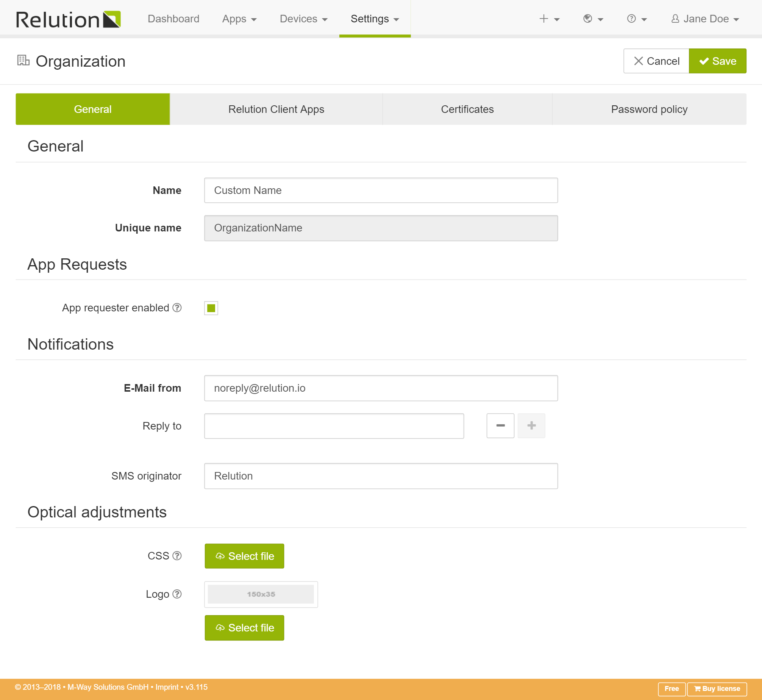Image resolution: width=762 pixels, height=700 pixels.
Task: Click the M-Way Solutions GmbH footer text
Action: (x=108, y=687)
